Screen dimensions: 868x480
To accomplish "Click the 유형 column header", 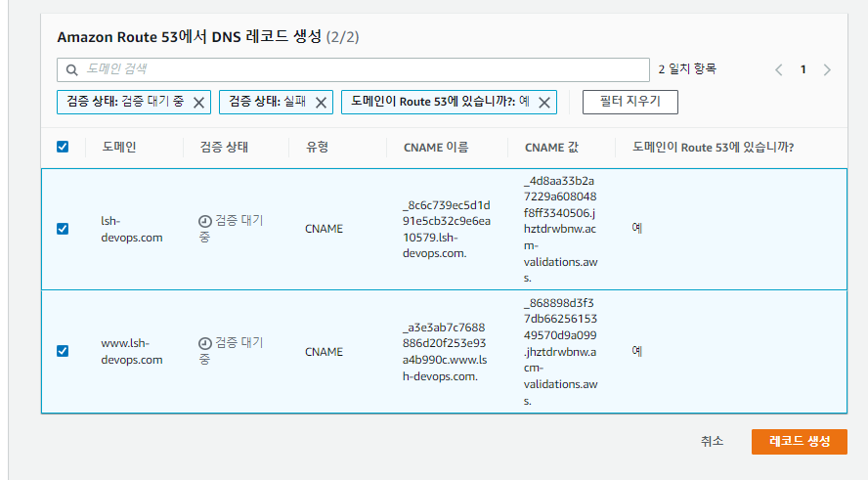I will 318,148.
